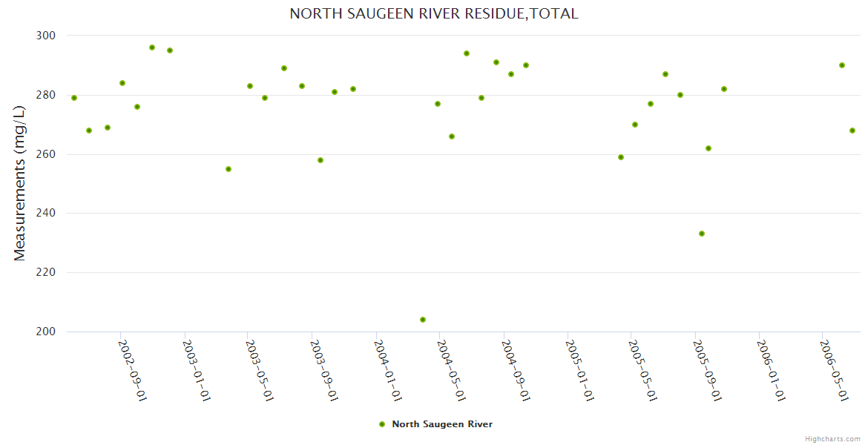This screenshot has height=445, width=868.
Task: Click the last data point at far right
Action: pyautogui.click(x=852, y=131)
